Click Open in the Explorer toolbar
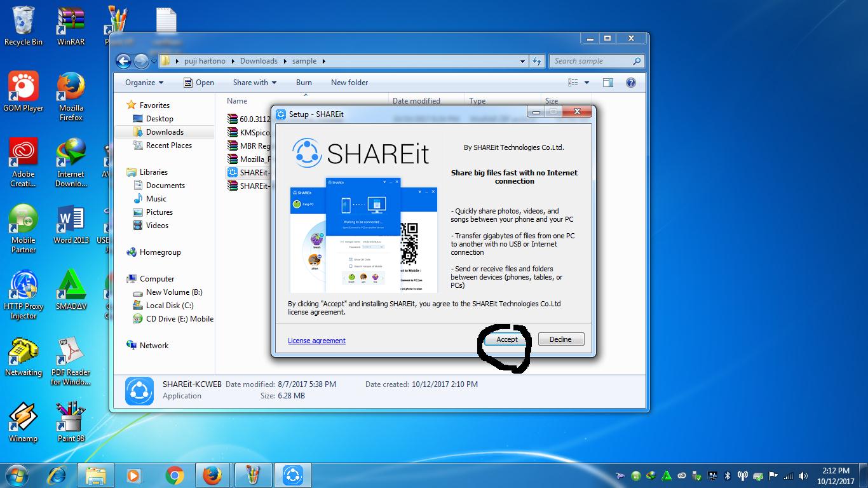Viewport: 868px width, 488px height. [198, 83]
